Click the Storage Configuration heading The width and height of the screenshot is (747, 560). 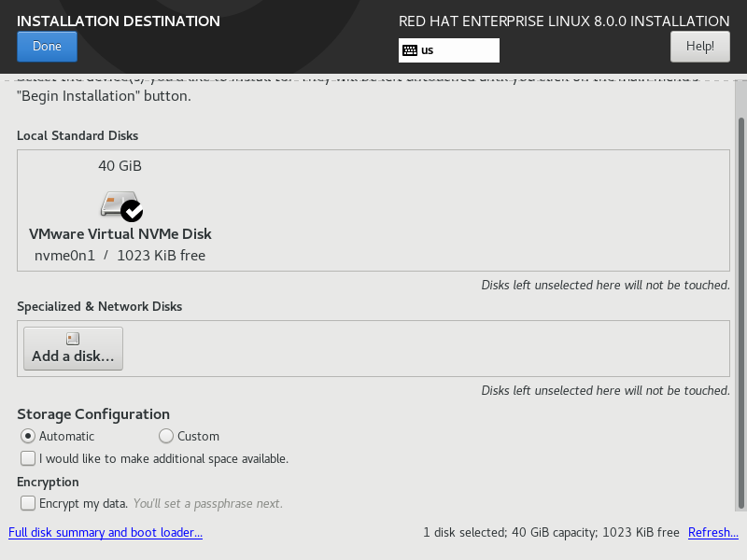click(93, 414)
